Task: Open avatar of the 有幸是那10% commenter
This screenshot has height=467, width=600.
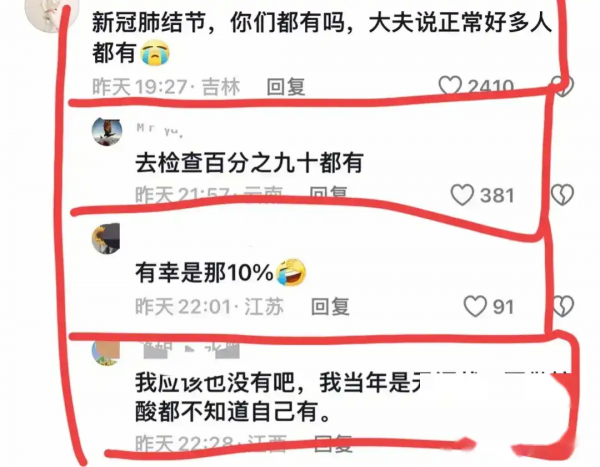Action: tap(106, 238)
